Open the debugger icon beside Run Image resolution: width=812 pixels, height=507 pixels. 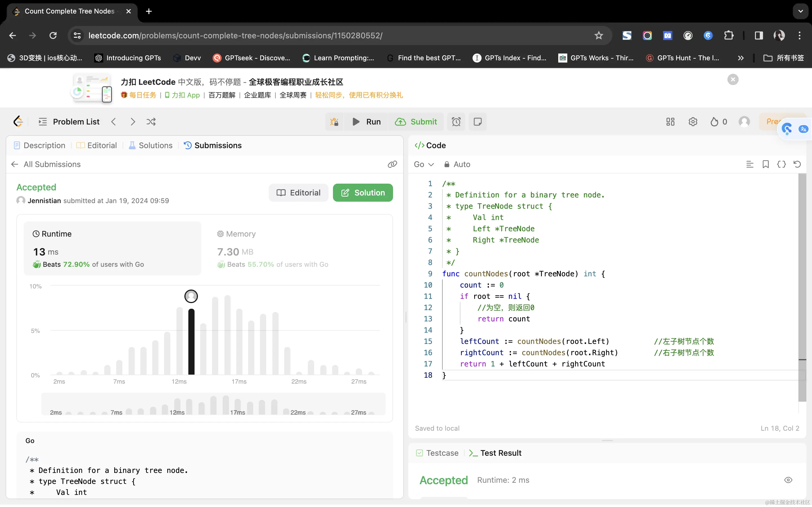point(334,122)
